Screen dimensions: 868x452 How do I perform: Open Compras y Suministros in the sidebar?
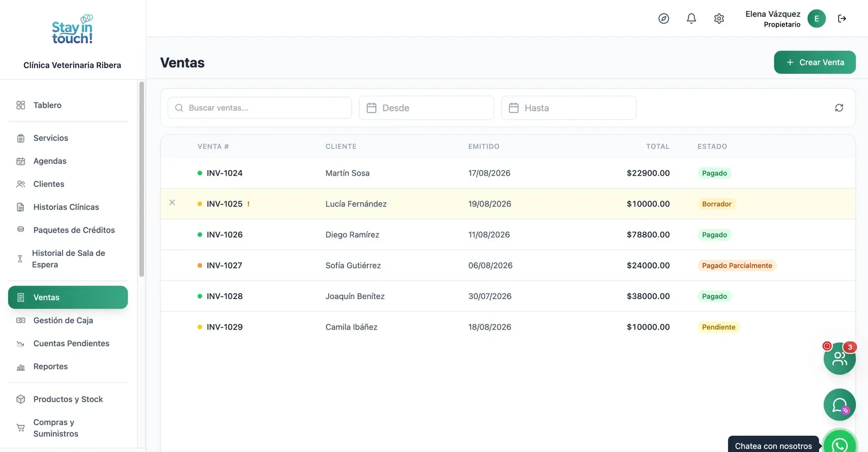pos(68,428)
